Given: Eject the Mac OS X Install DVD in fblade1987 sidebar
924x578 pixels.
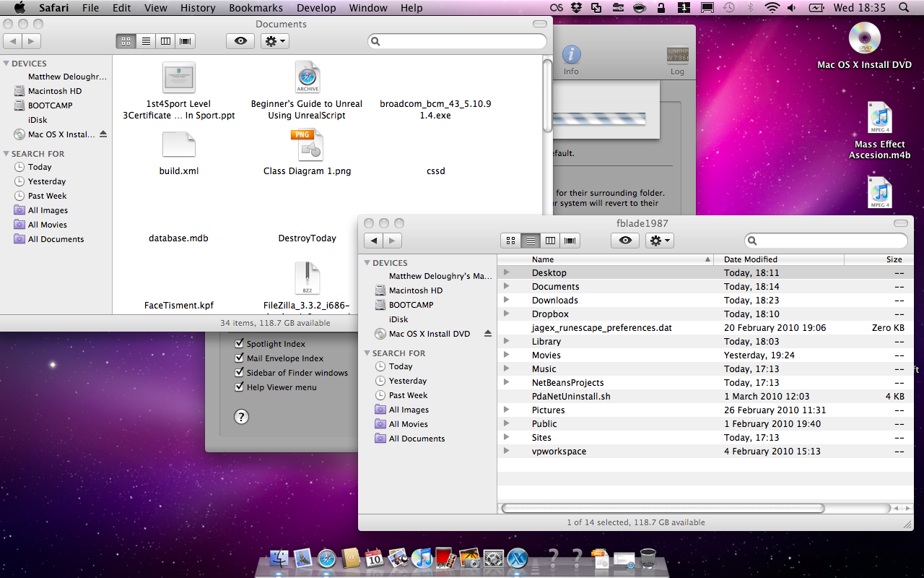Looking at the screenshot, I should (487, 334).
